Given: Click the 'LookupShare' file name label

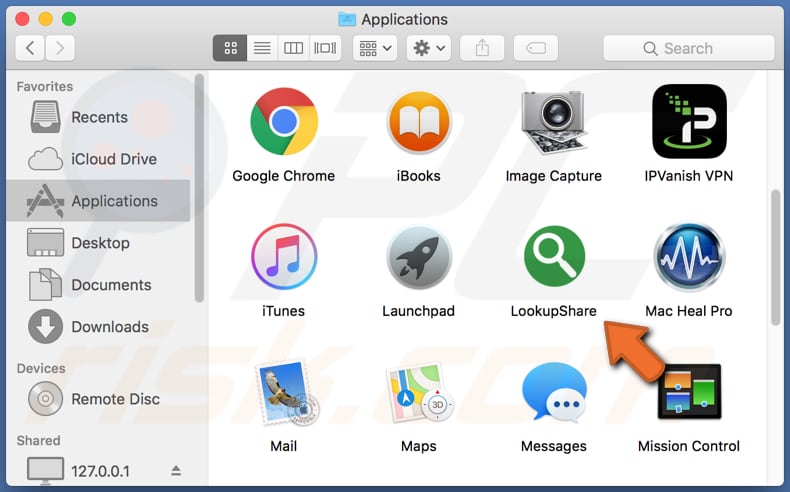Looking at the screenshot, I should (x=554, y=311).
